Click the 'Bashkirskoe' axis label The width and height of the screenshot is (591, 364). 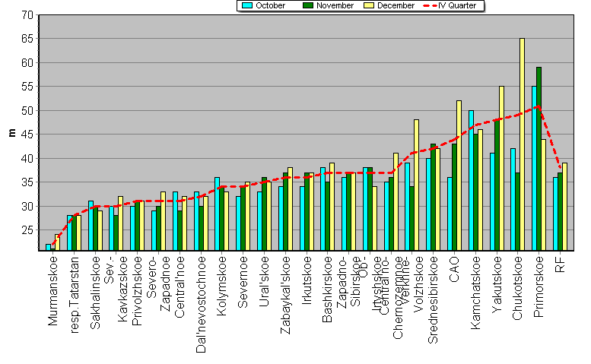coord(328,289)
